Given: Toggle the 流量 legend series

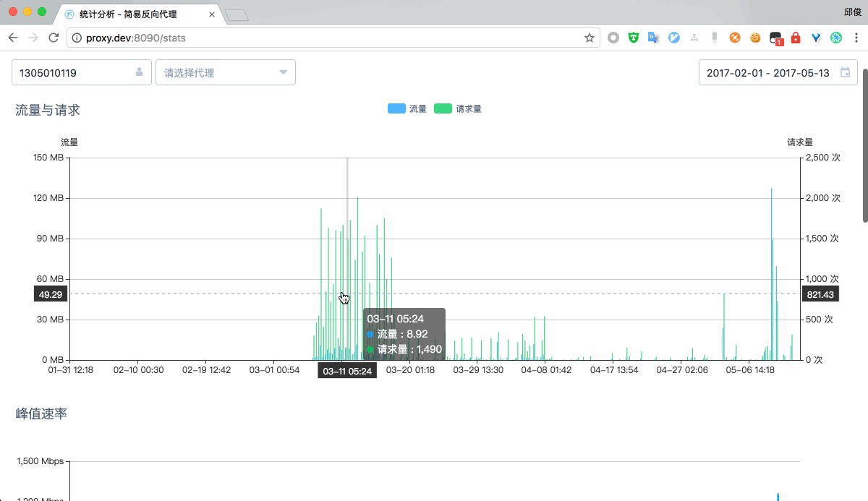Looking at the screenshot, I should point(407,108).
